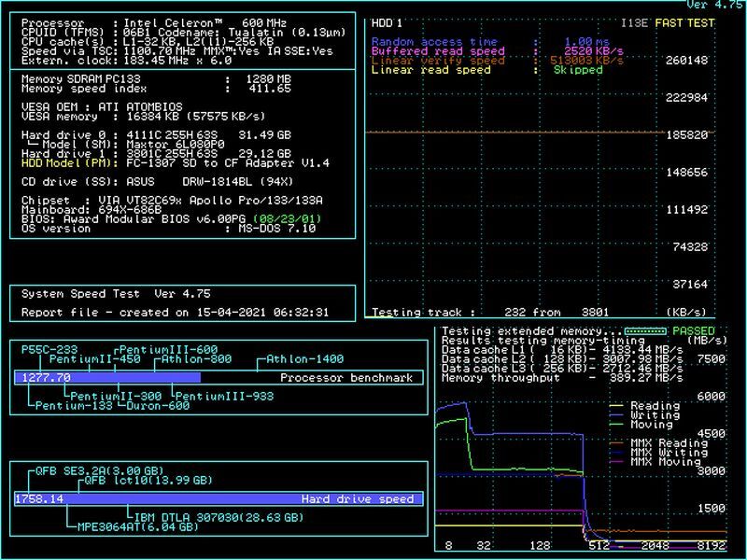747x560 pixels.
Task: Click the Hard drive speed blue bar
Action: pos(218,499)
